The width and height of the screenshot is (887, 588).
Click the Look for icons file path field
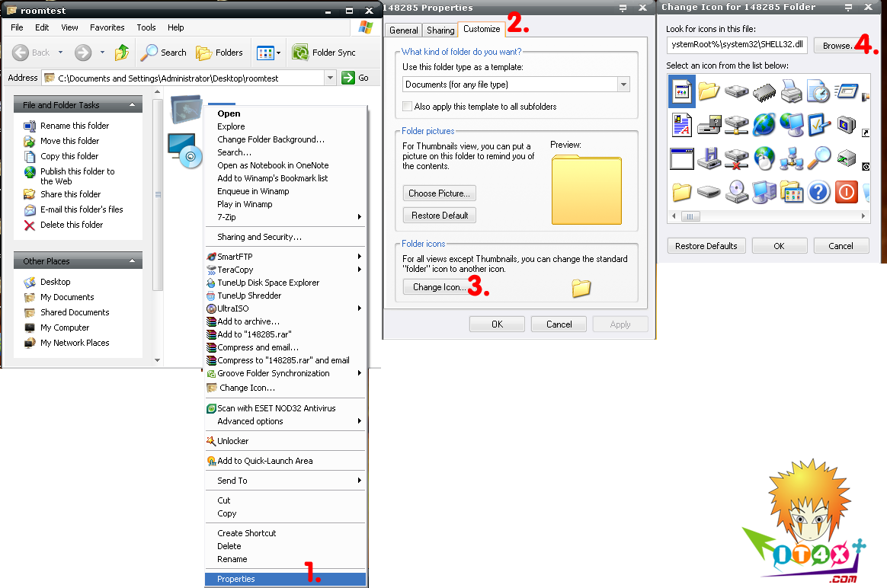click(735, 45)
